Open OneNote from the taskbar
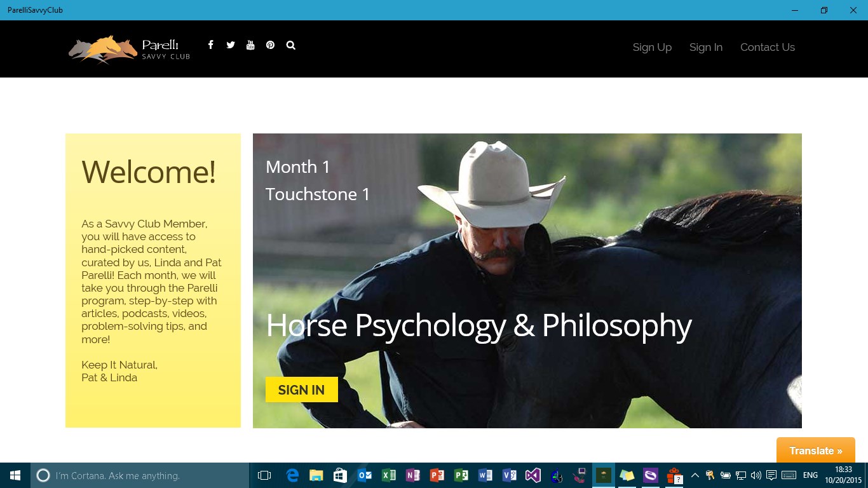868x488 pixels. pyautogui.click(x=413, y=475)
